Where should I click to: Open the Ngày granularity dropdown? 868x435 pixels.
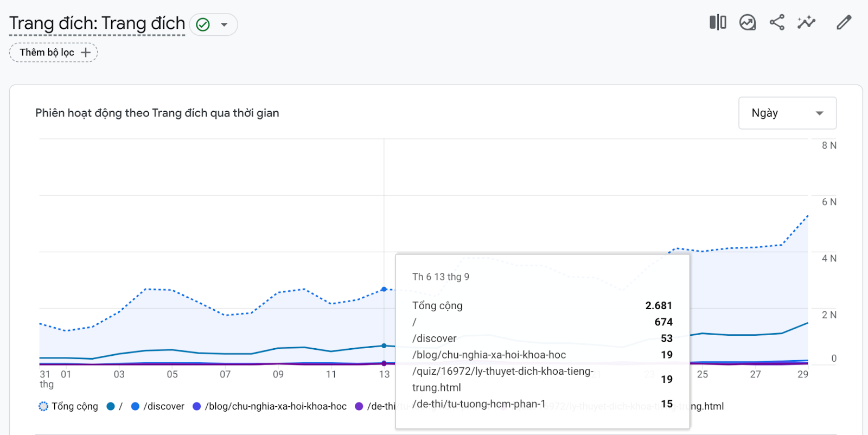tap(787, 113)
